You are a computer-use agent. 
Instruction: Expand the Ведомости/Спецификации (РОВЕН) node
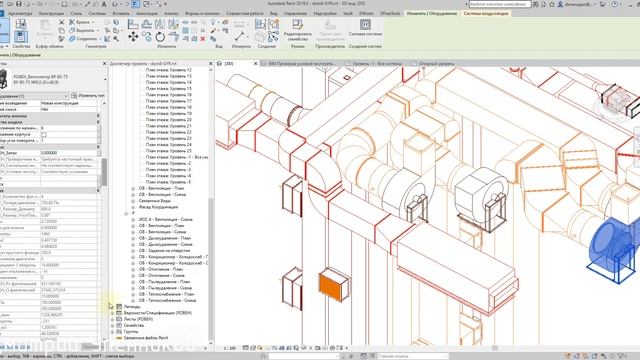112,313
